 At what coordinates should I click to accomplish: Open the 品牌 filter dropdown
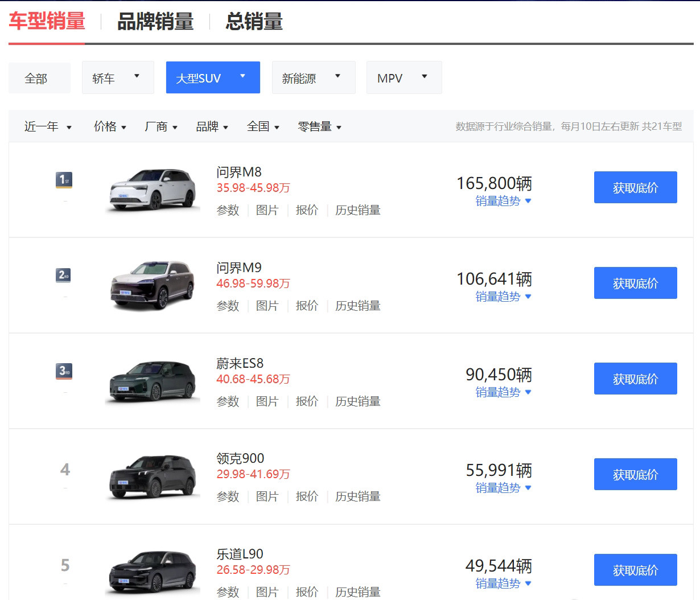(212, 126)
